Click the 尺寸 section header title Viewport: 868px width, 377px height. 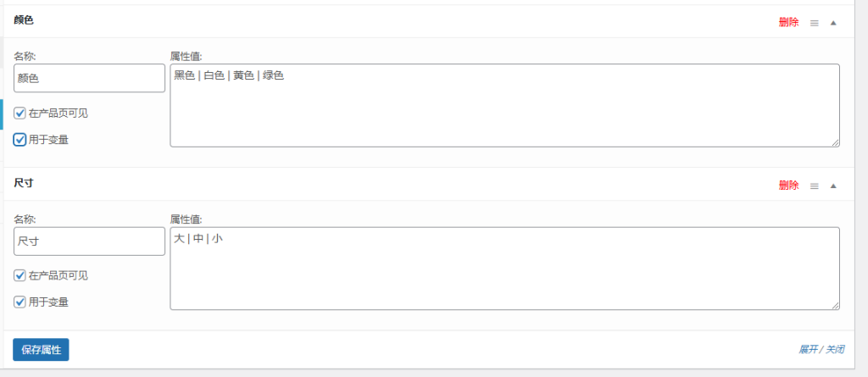point(24,182)
